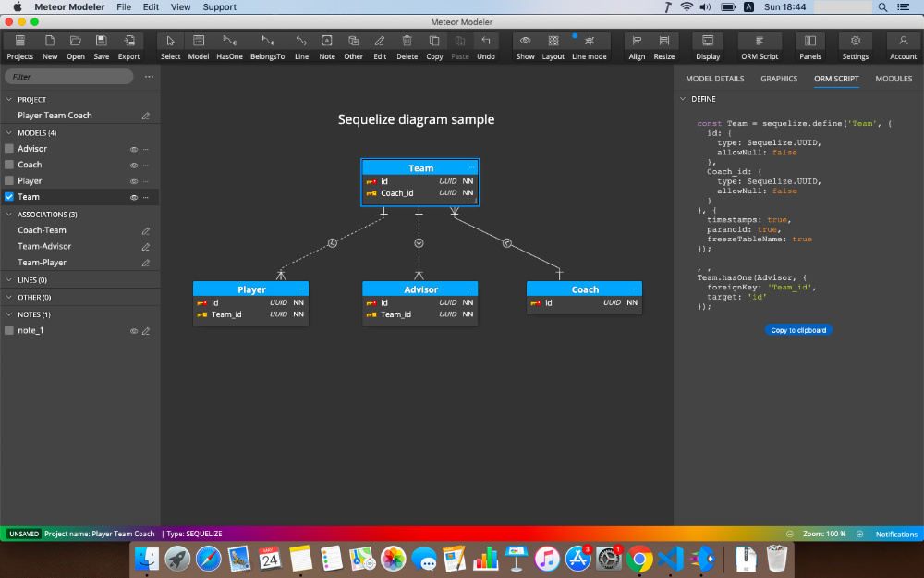
Task: Pick the HasOne association tool
Action: (229, 47)
